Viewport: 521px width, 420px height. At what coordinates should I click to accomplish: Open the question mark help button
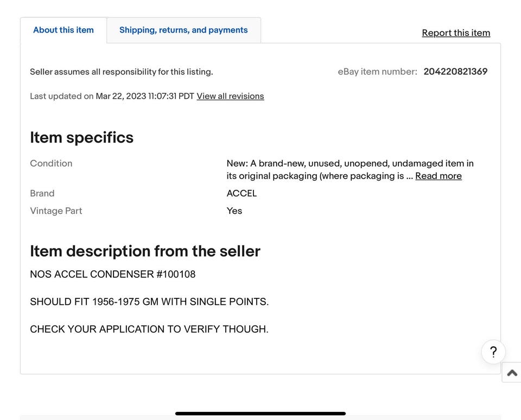click(493, 352)
